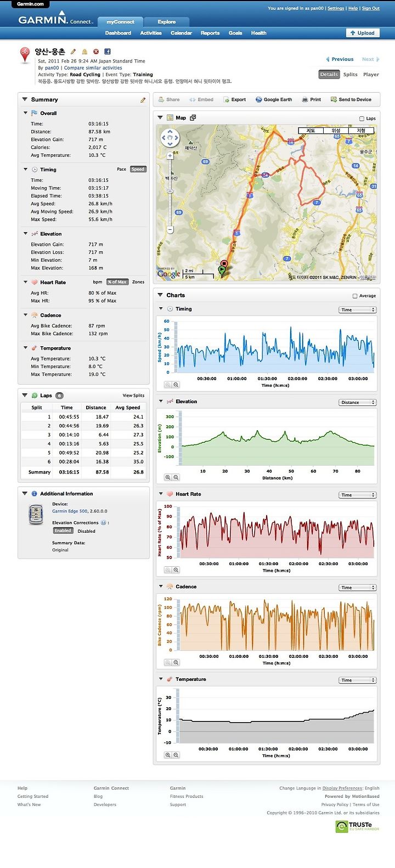Switch to the Splits view tab

(351, 75)
